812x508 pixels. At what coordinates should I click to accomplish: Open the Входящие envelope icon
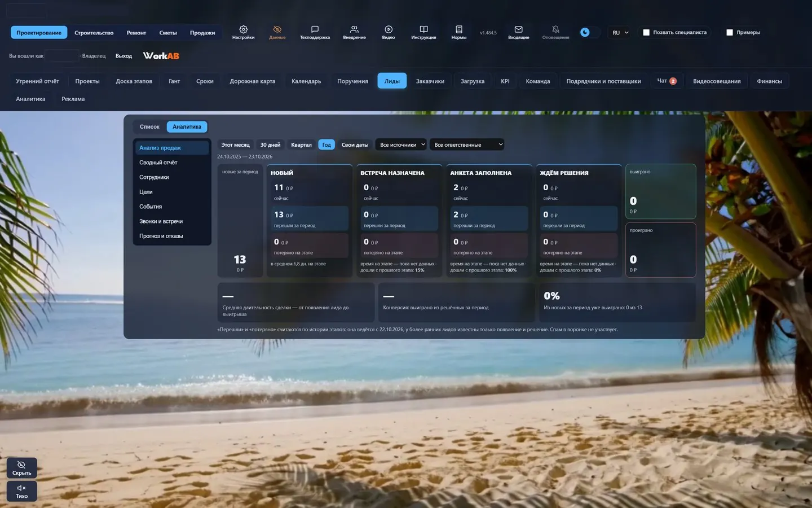point(518,32)
